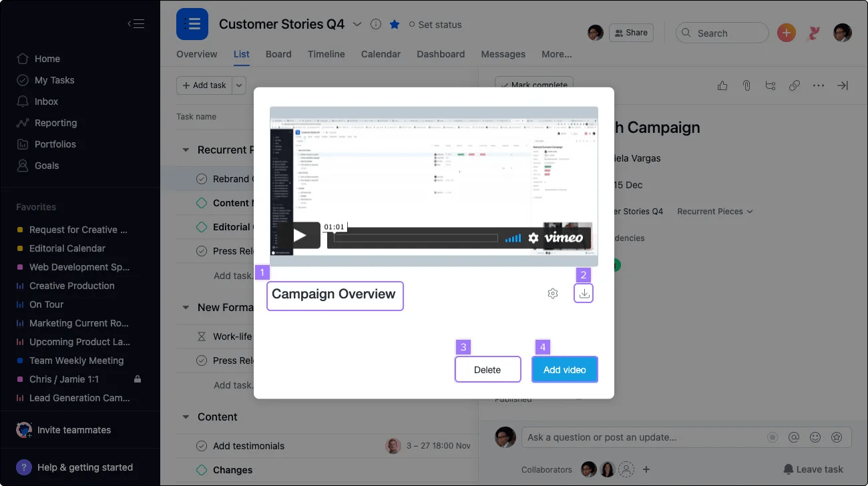Expand the Add task dropdown arrow
This screenshot has height=486, width=868.
coord(239,85)
